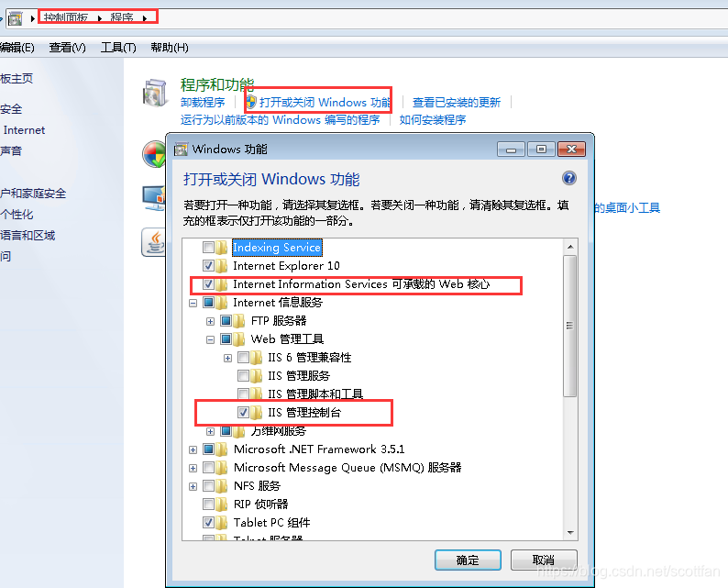728x588 pixels.
Task: Click the Java coffee cup icon
Action: pos(154,242)
